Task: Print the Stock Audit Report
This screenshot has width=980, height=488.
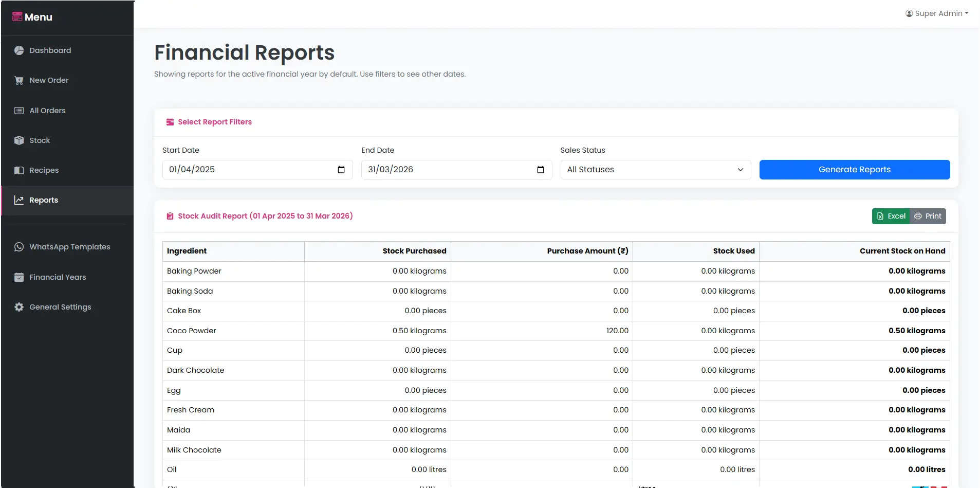Action: coord(928,216)
